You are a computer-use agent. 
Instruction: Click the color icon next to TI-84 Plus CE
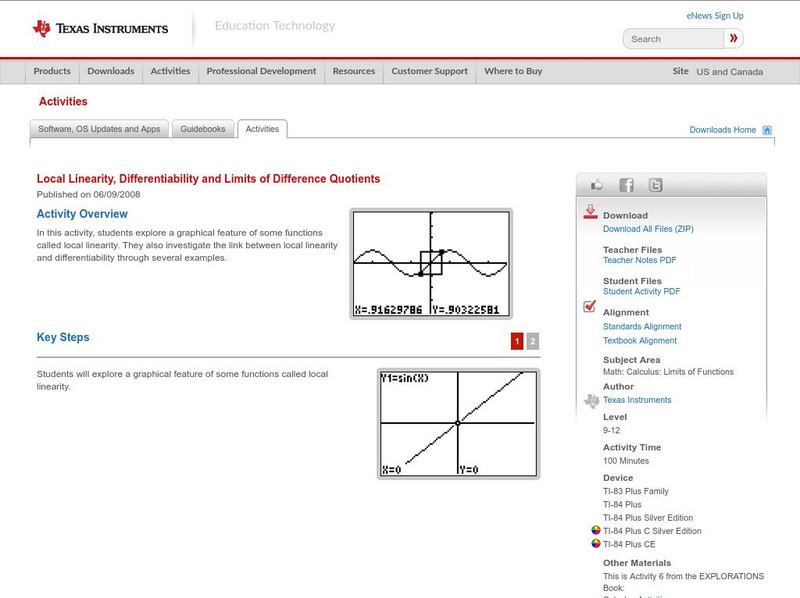point(595,543)
